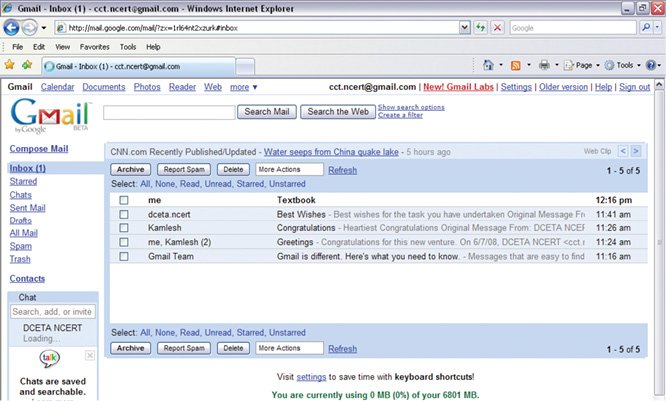Open the Documents link
This screenshot has height=401, width=666.
tap(104, 87)
